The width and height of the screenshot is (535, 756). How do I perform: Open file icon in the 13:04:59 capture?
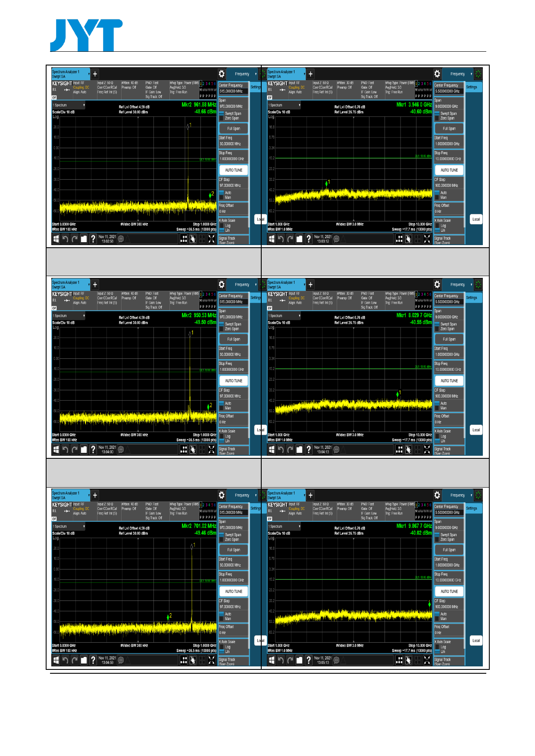point(84,660)
